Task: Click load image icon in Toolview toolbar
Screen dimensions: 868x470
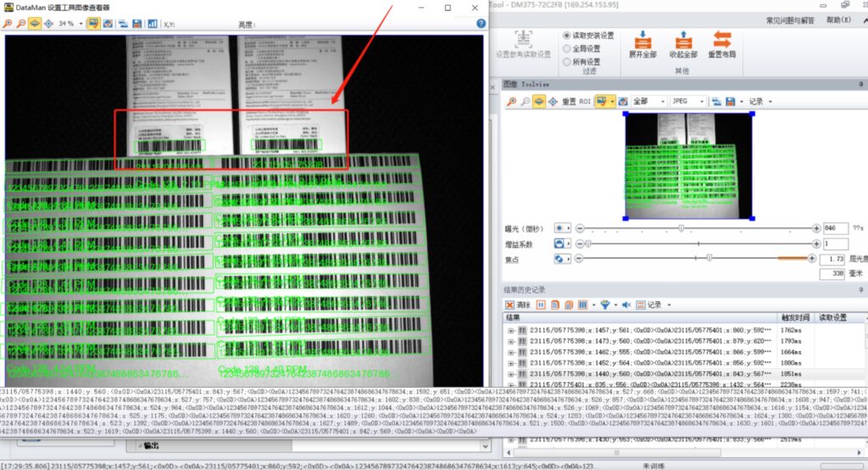Action: coord(716,102)
